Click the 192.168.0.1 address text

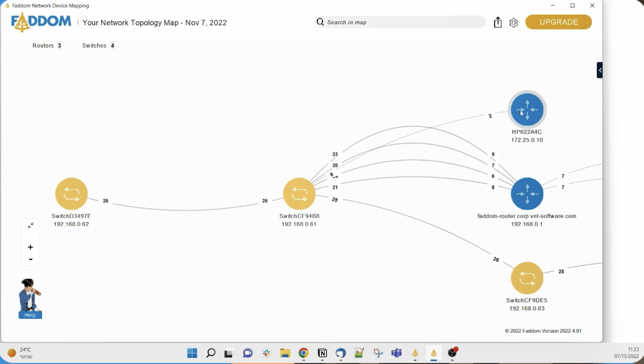(527, 224)
